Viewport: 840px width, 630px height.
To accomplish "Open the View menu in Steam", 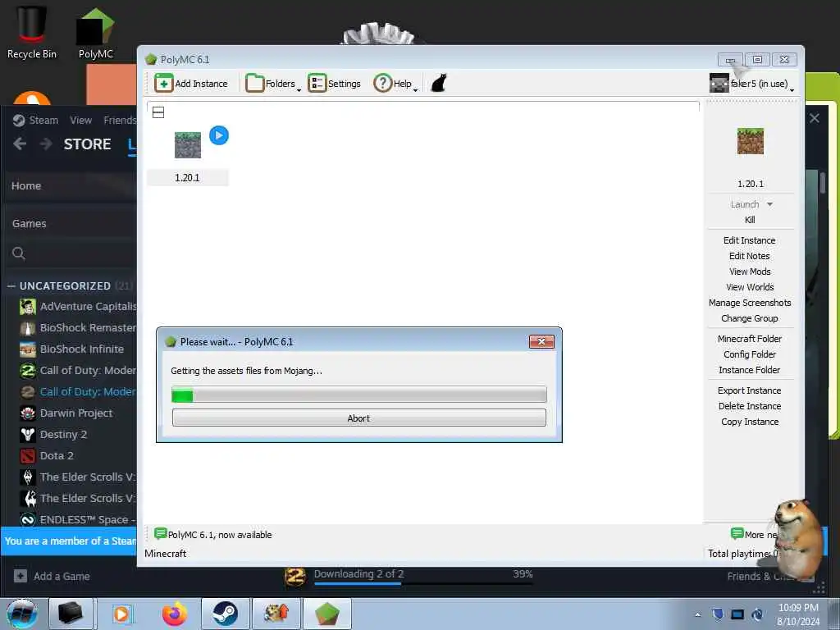I will tap(80, 120).
